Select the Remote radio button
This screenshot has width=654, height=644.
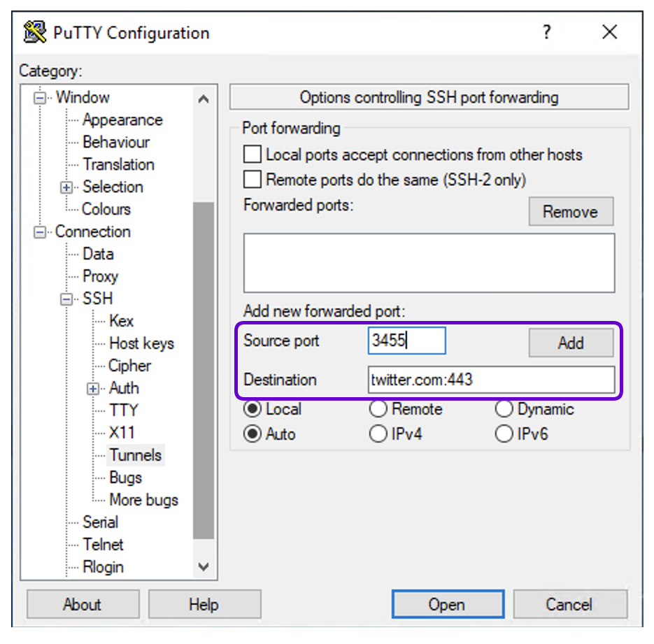click(378, 409)
